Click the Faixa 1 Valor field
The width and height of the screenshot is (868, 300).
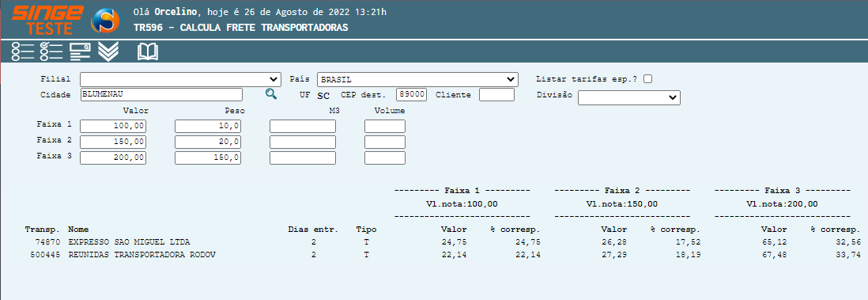click(x=113, y=127)
